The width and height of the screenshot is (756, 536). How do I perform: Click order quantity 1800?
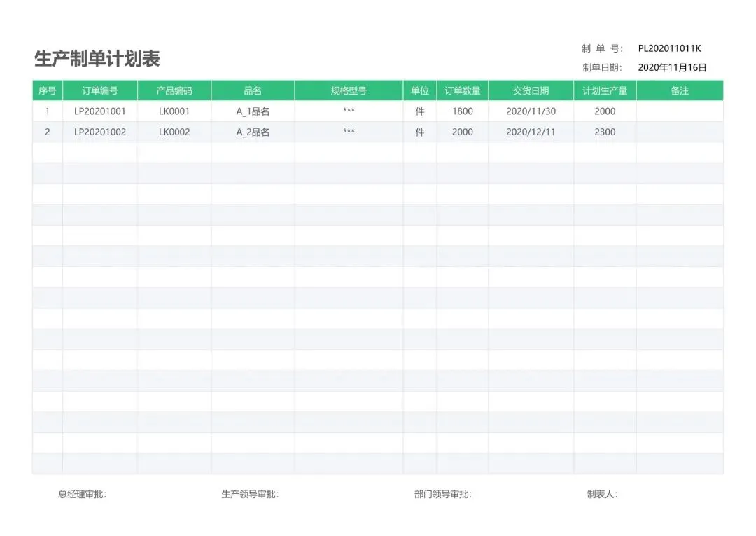tap(463, 111)
